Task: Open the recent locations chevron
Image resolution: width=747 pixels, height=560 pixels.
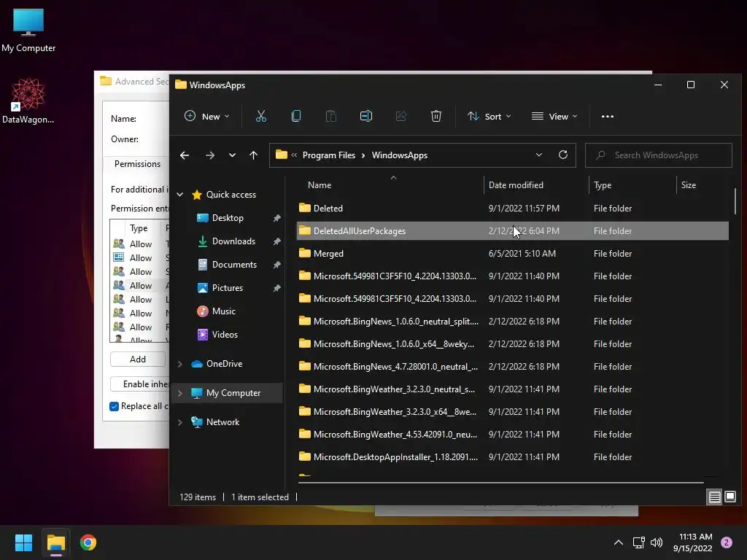Action: point(232,155)
